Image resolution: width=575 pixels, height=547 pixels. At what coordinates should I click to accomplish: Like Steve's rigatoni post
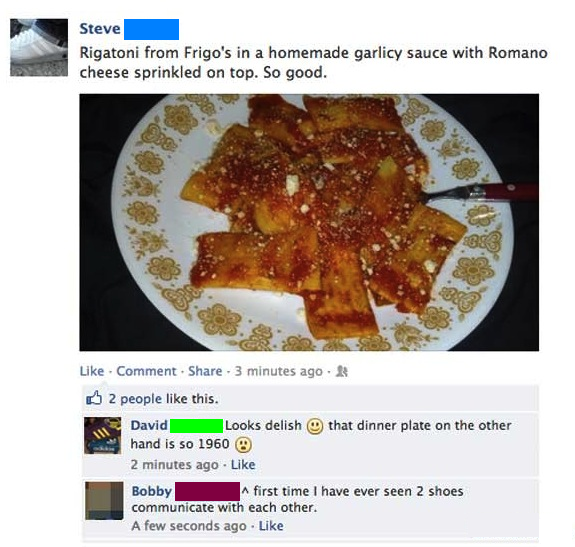[92, 371]
